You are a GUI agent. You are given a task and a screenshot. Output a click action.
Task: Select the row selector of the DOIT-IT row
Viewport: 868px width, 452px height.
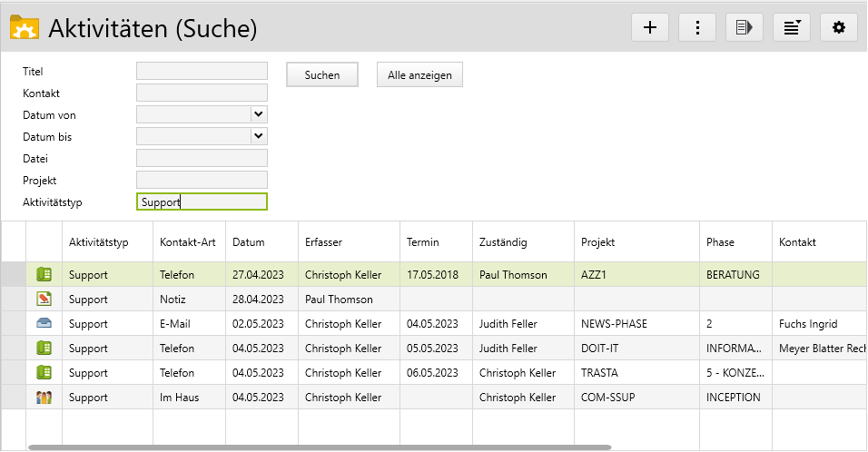click(x=14, y=348)
